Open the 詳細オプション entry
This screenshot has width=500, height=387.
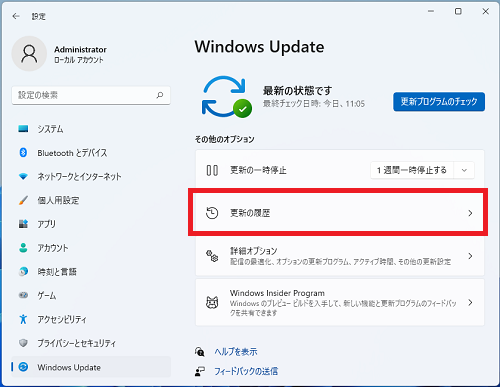point(340,256)
